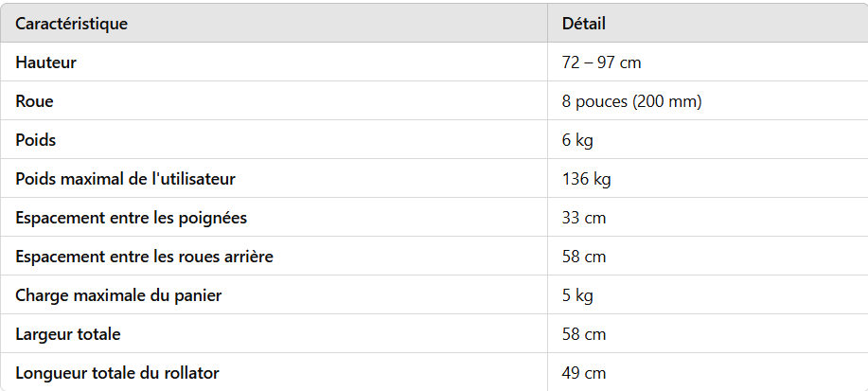Click the 72 – 97 cm value
Screen dimensions: 868x391
point(601,62)
